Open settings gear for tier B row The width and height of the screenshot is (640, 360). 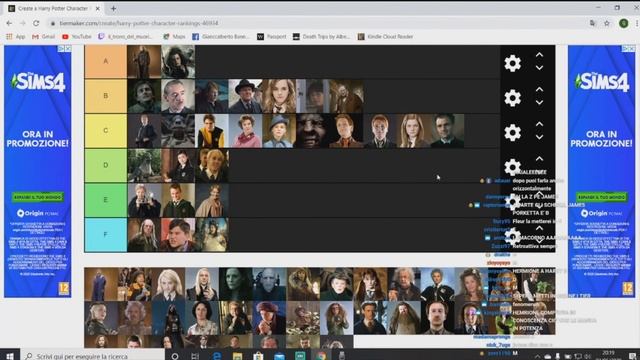click(512, 98)
